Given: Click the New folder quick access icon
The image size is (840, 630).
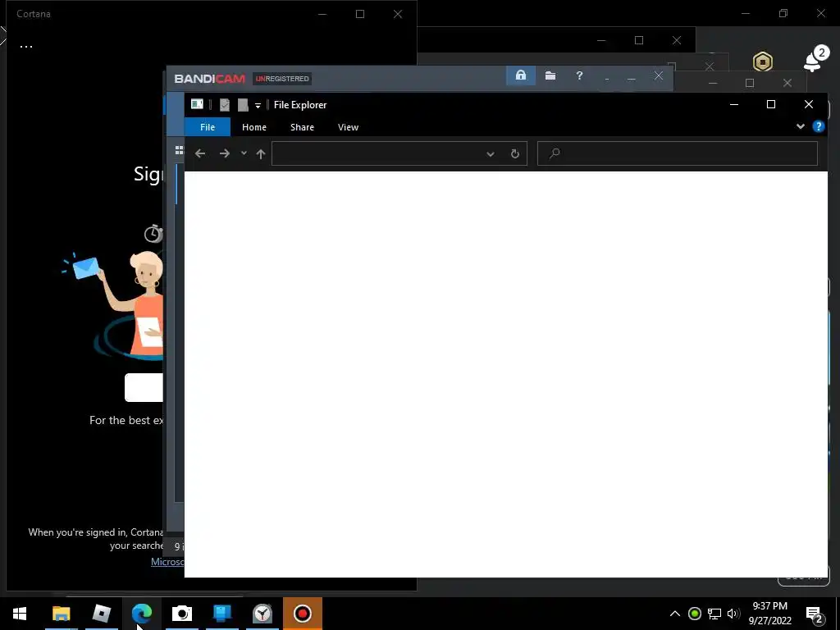Looking at the screenshot, I should (243, 105).
